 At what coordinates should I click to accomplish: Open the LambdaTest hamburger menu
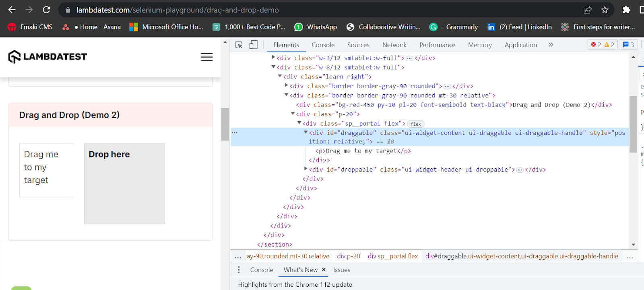pyautogui.click(x=206, y=57)
